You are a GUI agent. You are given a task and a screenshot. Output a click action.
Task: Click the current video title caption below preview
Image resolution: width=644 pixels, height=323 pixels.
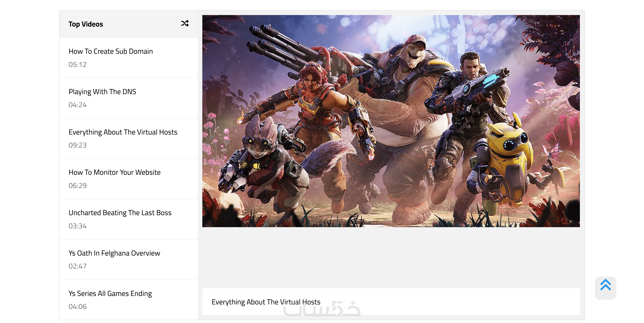pyautogui.click(x=266, y=302)
